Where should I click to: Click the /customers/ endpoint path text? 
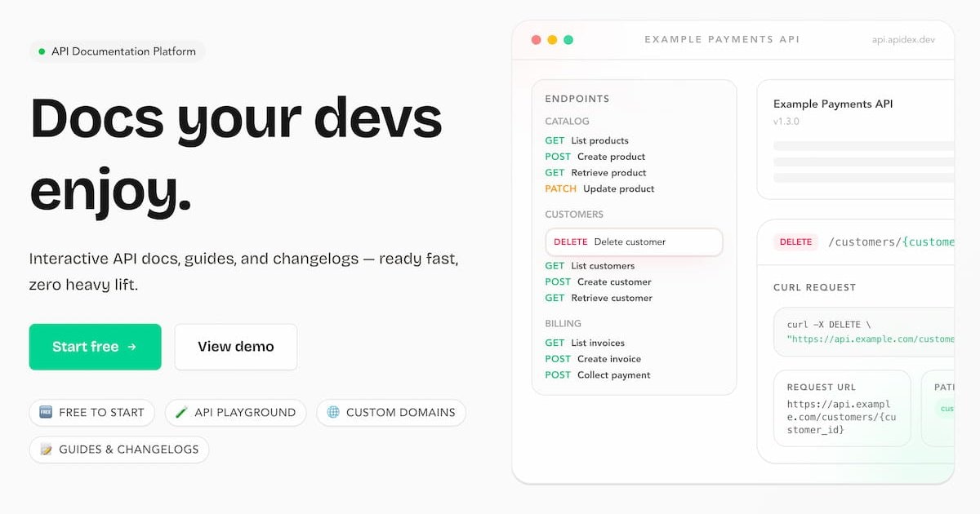click(x=891, y=242)
